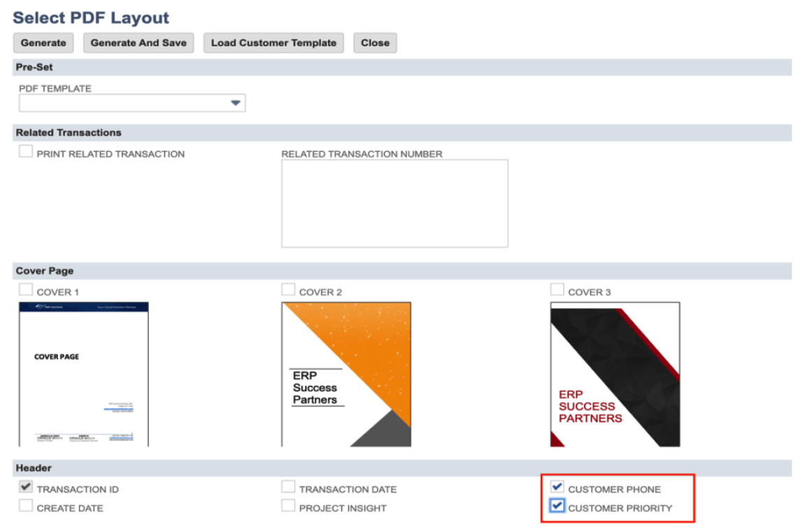This screenshot has height=532, width=810.
Task: Click the Cover Page section header
Action: pyautogui.click(x=402, y=271)
